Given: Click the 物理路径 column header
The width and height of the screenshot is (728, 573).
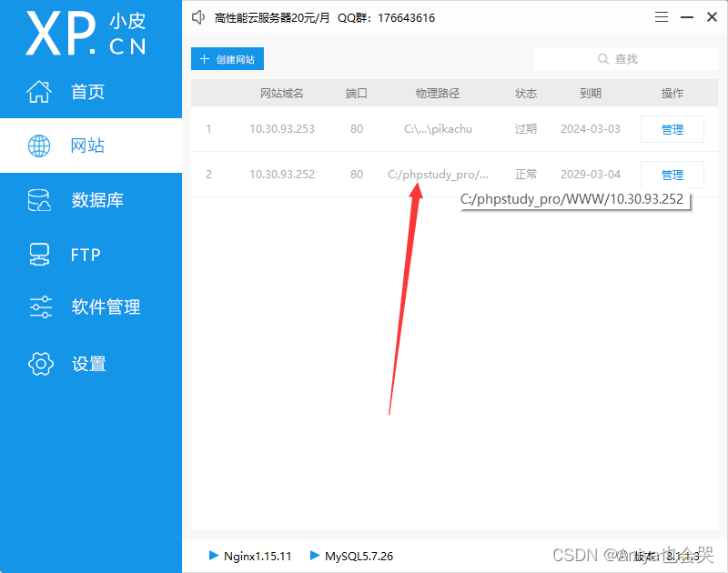Looking at the screenshot, I should [x=438, y=94].
